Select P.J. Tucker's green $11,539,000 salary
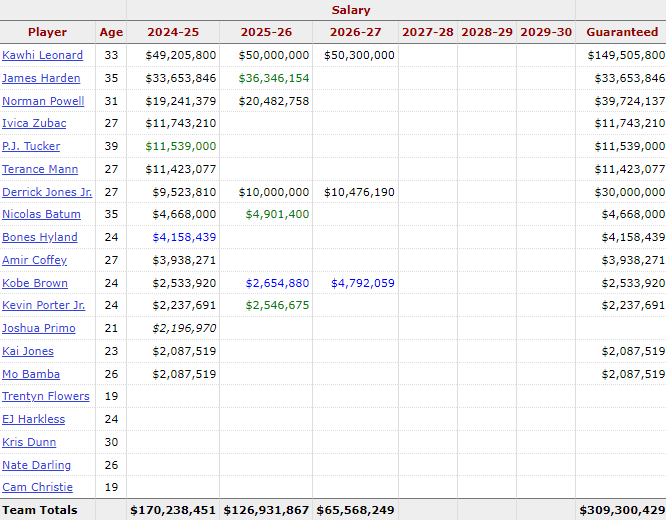The width and height of the screenshot is (666, 520). [x=181, y=146]
